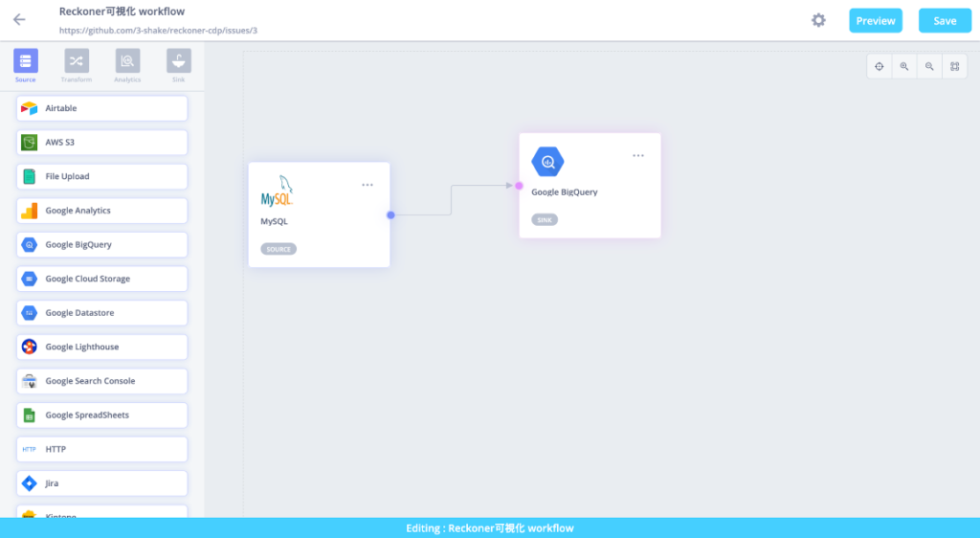Click the Editing status bar text
980x538 pixels.
pos(490,528)
